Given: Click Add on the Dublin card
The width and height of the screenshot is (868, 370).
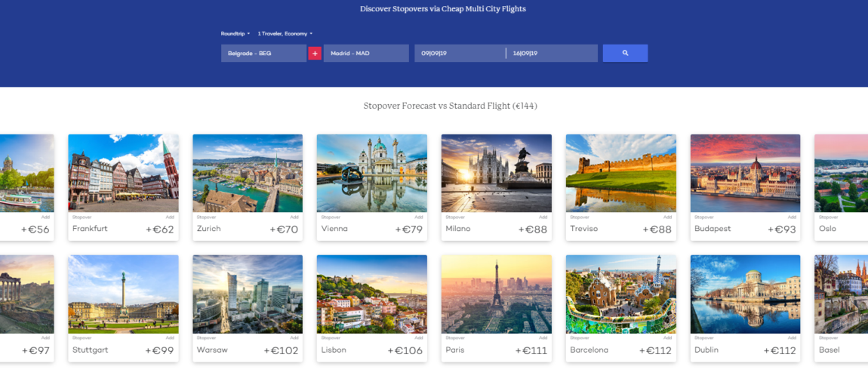Looking at the screenshot, I should coord(792,338).
